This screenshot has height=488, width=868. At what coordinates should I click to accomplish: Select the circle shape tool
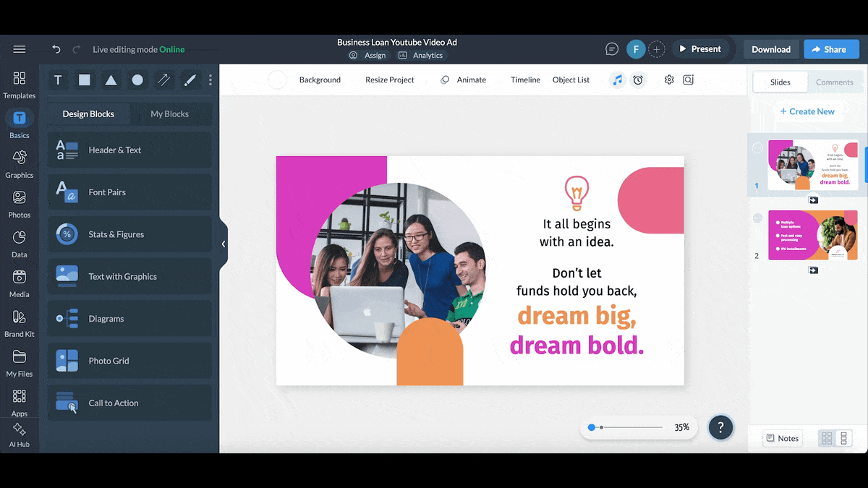(137, 80)
